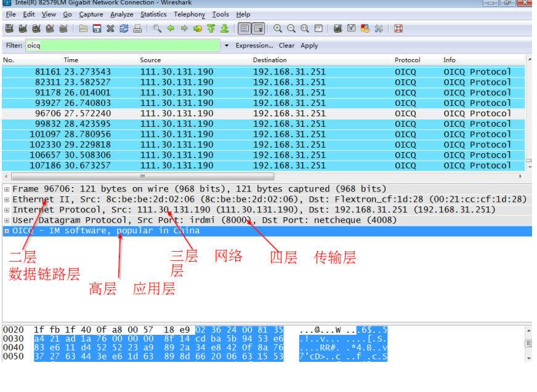Save the capture file icon

click(97, 28)
